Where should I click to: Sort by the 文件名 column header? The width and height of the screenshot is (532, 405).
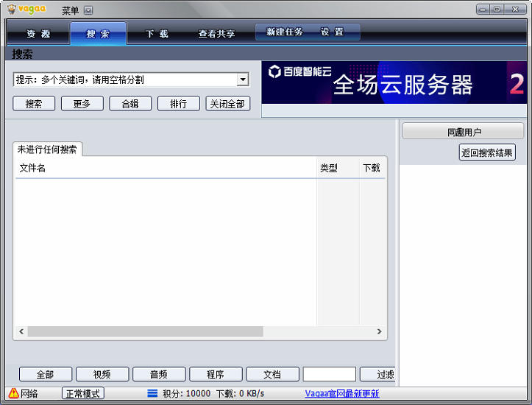(x=166, y=168)
